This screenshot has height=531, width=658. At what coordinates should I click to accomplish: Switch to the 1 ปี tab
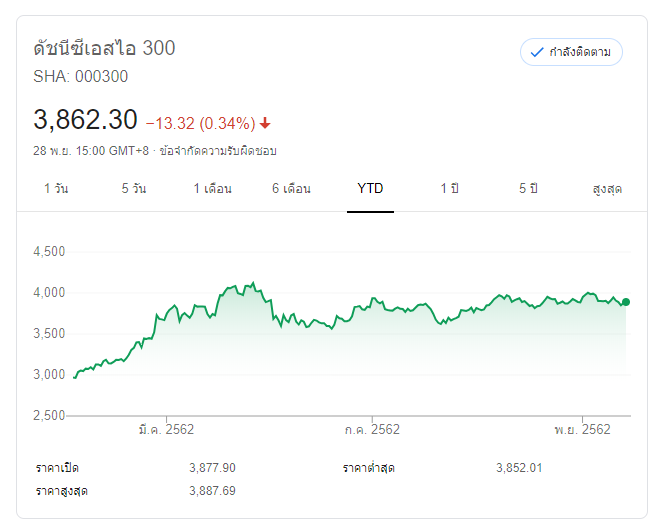449,189
